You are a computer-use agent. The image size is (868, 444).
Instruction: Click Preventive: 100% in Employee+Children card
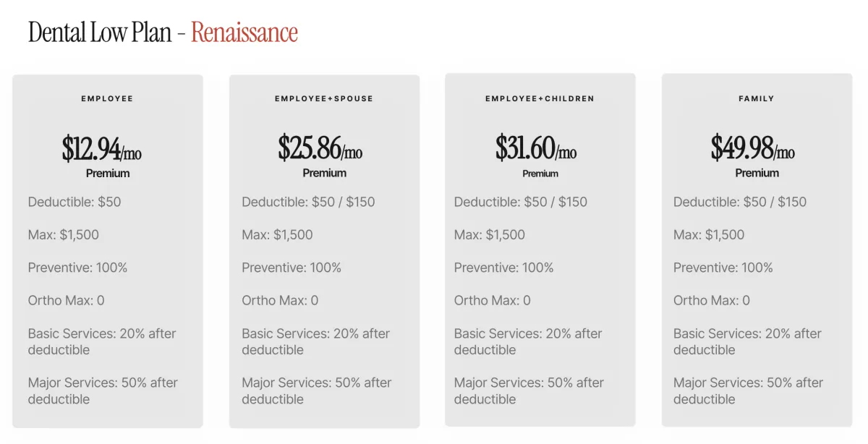(x=504, y=268)
